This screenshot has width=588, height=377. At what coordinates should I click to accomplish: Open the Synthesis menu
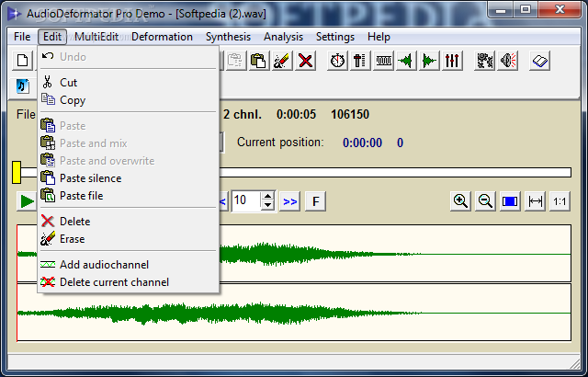click(x=228, y=37)
